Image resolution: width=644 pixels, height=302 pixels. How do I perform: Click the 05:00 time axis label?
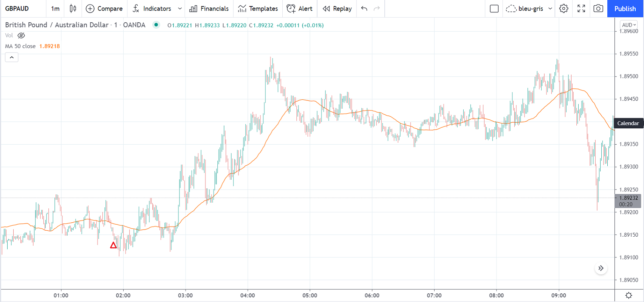[x=310, y=296]
